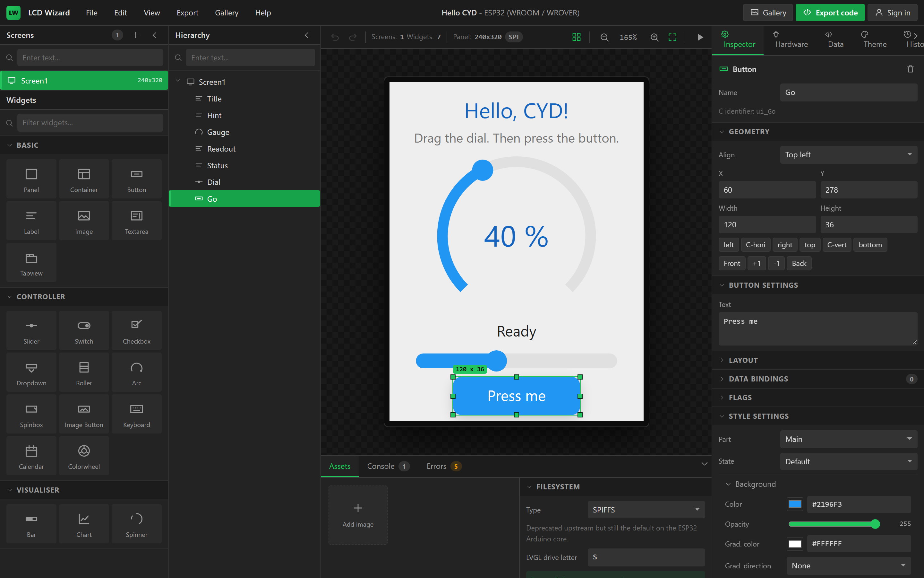Click the Front z-order button
924x578 pixels.
point(732,263)
